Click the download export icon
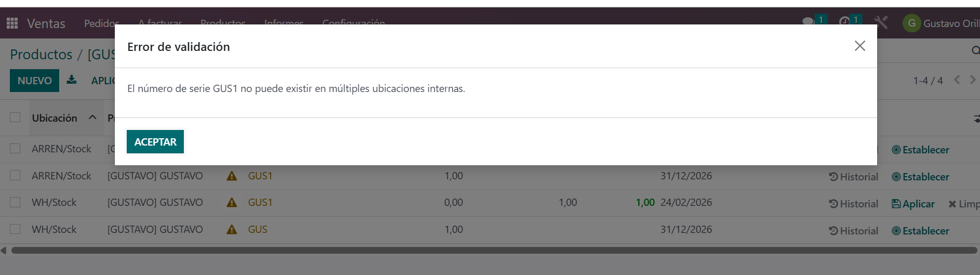Image resolution: width=980 pixels, height=275 pixels. (x=72, y=80)
